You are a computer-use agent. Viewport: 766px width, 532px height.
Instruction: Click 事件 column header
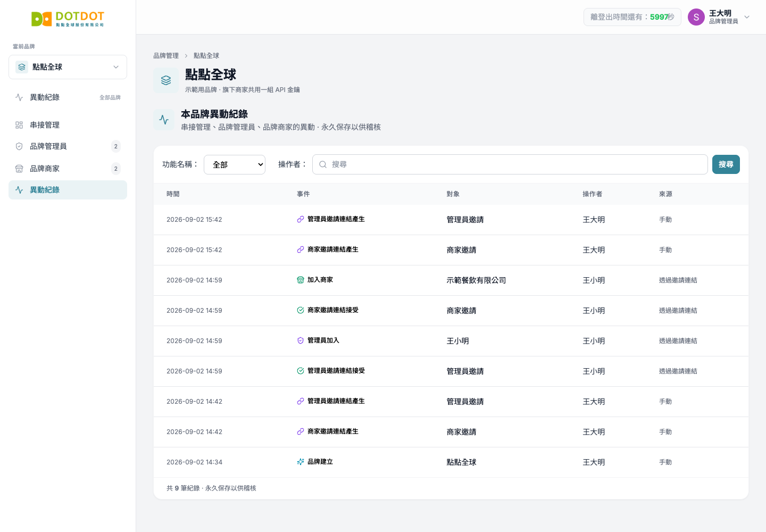(303, 194)
